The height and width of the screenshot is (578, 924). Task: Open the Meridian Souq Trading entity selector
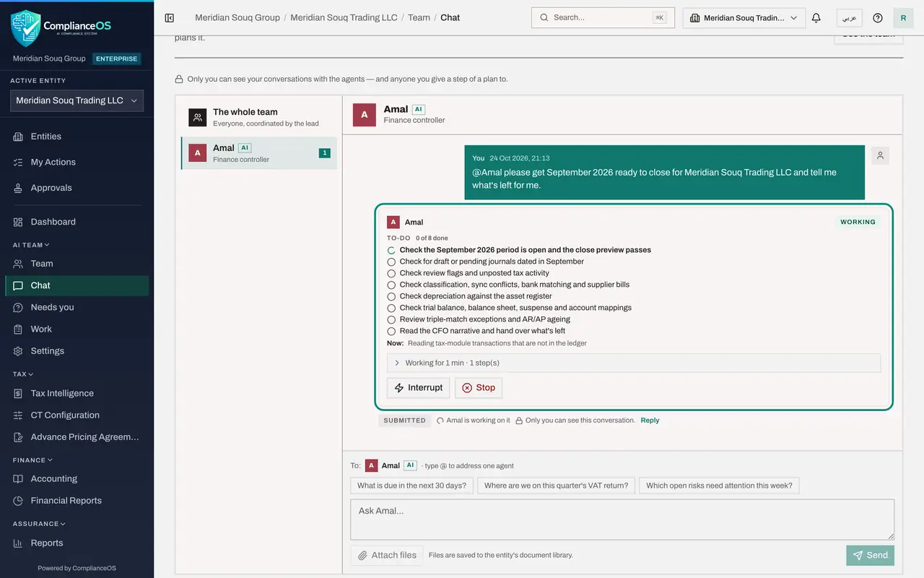(x=744, y=18)
